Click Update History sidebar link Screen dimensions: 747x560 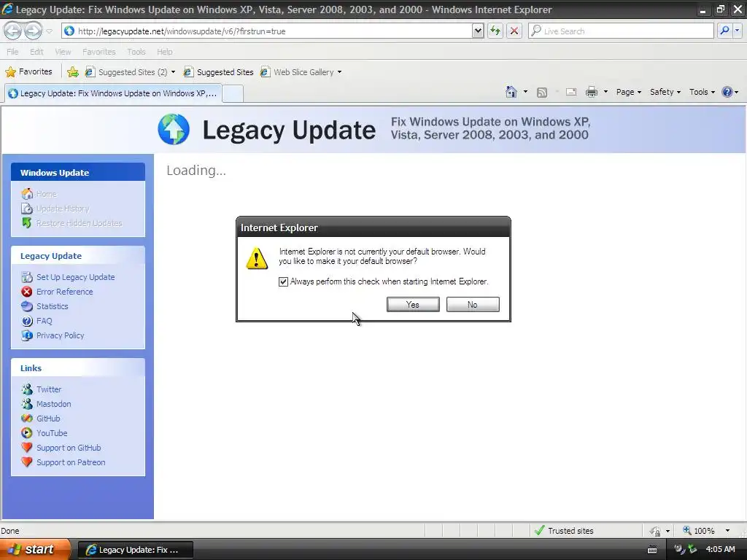[x=63, y=209]
